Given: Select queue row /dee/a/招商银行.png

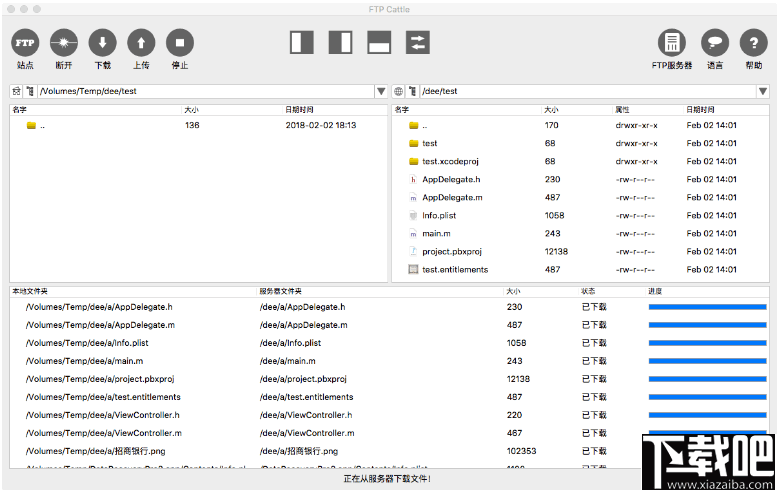Looking at the screenshot, I should [x=389, y=451].
